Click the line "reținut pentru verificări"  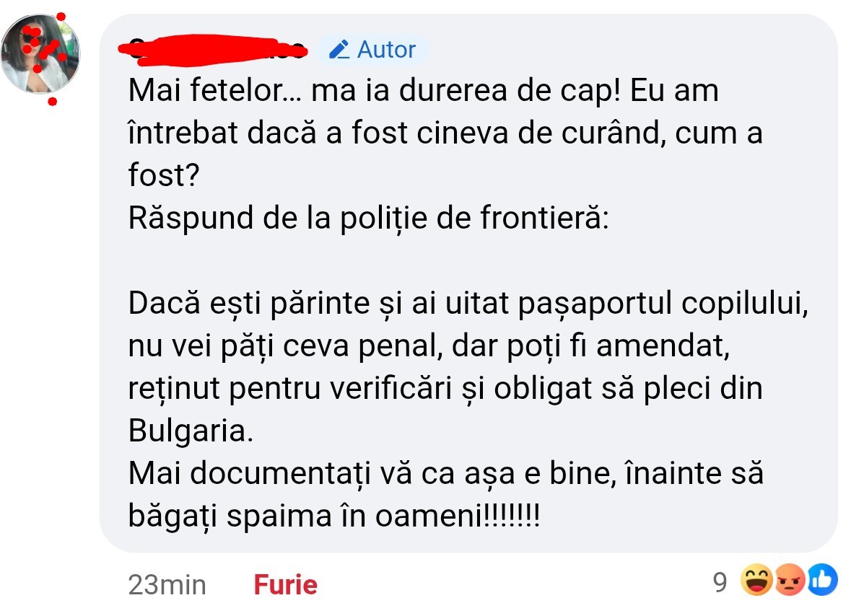pyautogui.click(x=445, y=389)
